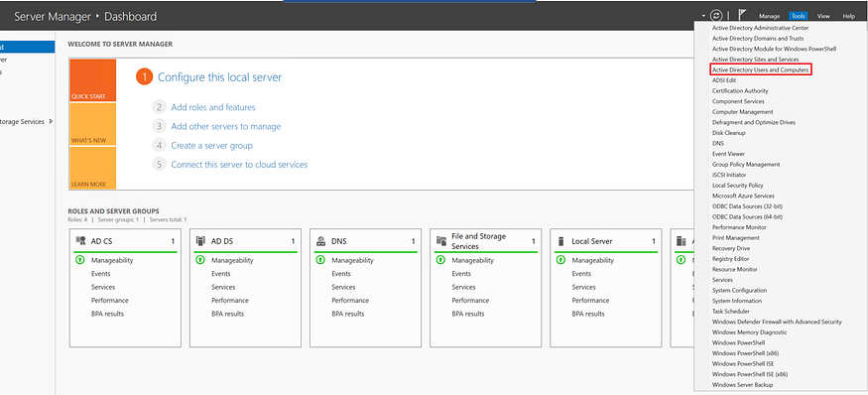The height and width of the screenshot is (395, 868).
Task: Open Task Scheduler
Action: pos(731,312)
